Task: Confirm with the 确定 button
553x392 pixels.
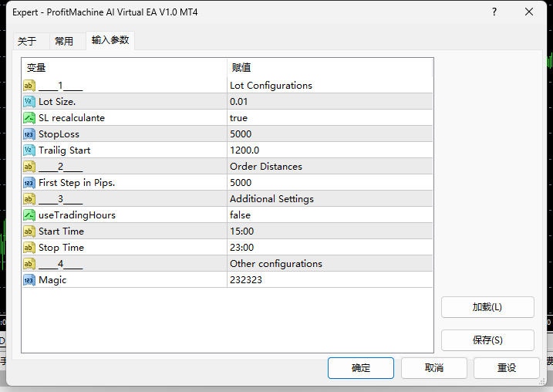Action: tap(361, 368)
